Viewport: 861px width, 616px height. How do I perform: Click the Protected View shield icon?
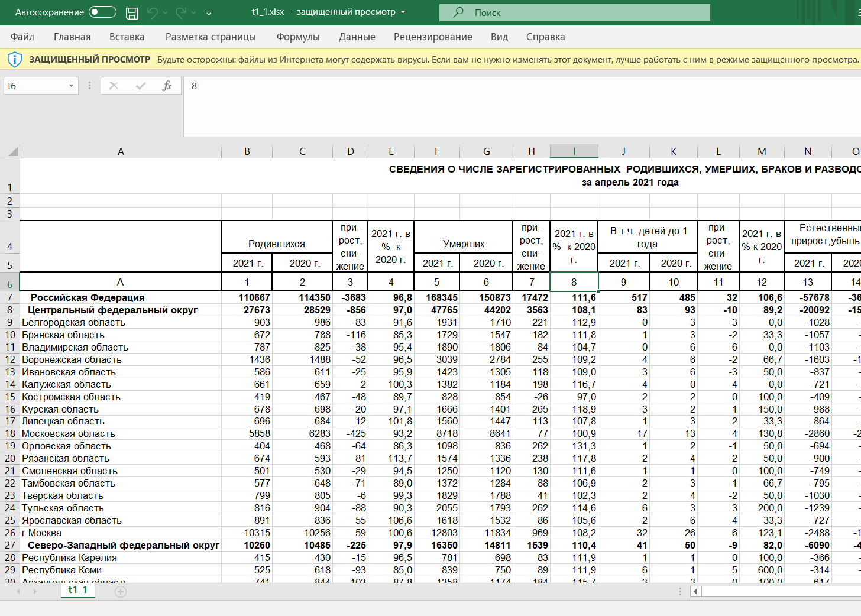click(x=14, y=59)
